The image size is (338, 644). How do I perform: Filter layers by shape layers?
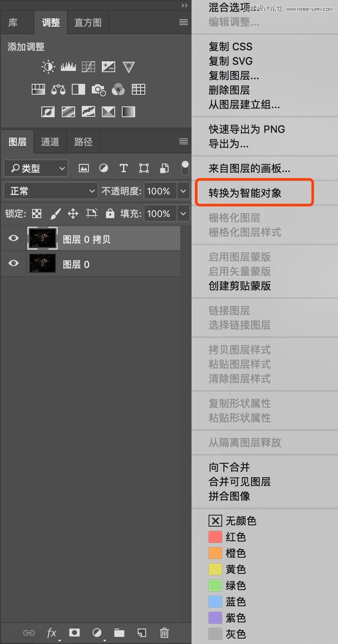tap(144, 169)
